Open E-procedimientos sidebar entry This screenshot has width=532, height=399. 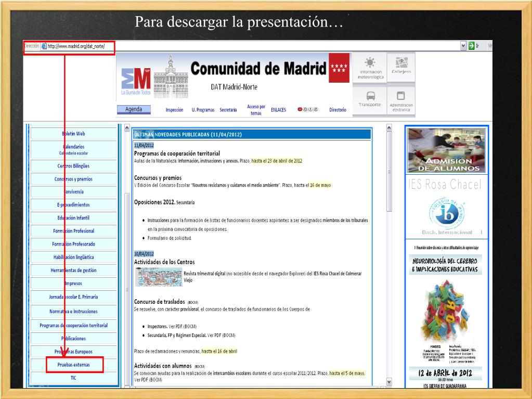coord(74,205)
